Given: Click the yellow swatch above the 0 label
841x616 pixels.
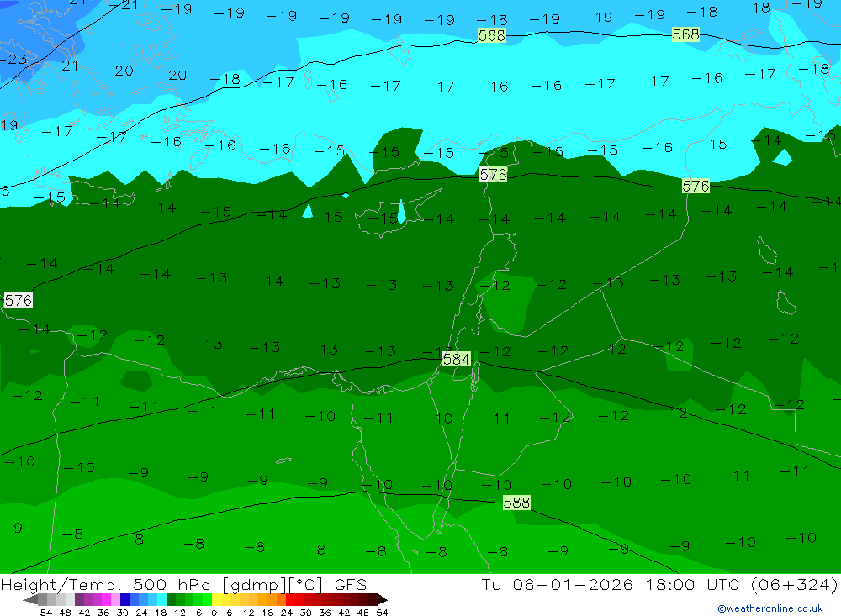Looking at the screenshot, I should pos(217,599).
